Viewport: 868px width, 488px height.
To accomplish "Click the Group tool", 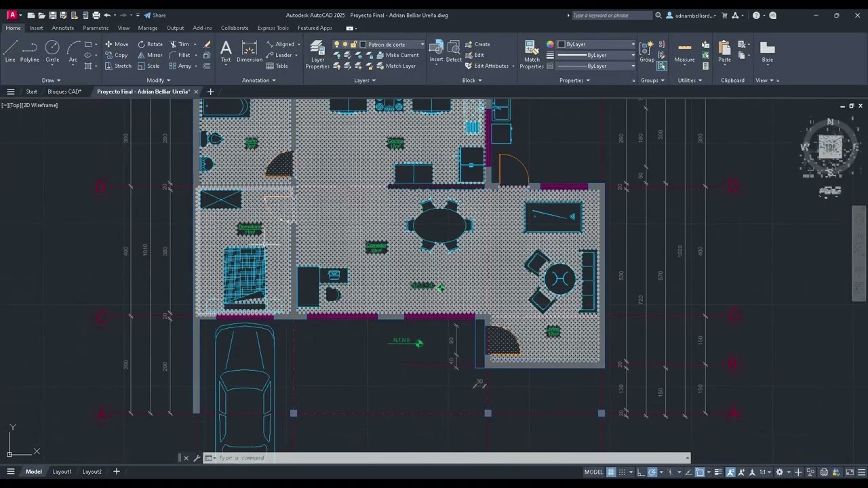I will click(647, 52).
